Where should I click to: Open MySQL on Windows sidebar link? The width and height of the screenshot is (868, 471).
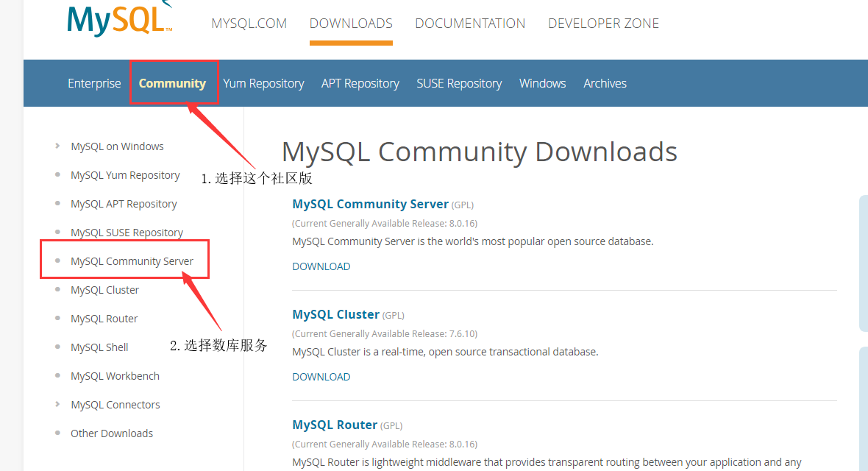click(118, 146)
